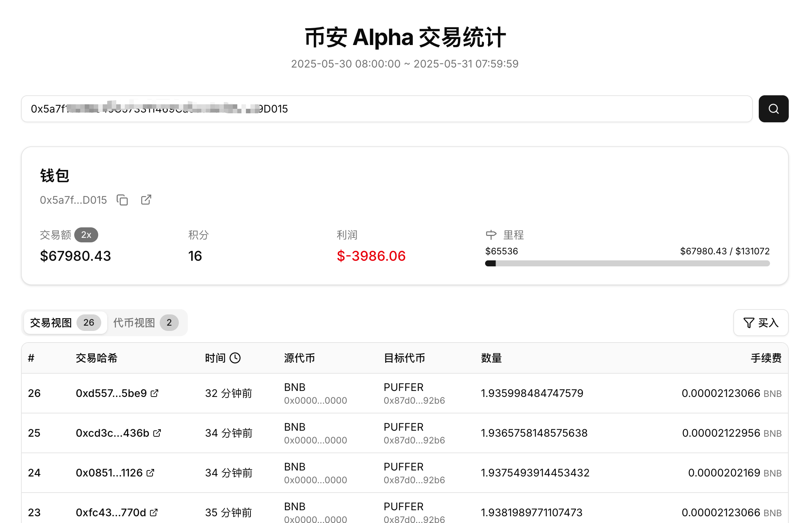
Task: Click the milestone signpost icon near 里程
Action: (x=491, y=235)
